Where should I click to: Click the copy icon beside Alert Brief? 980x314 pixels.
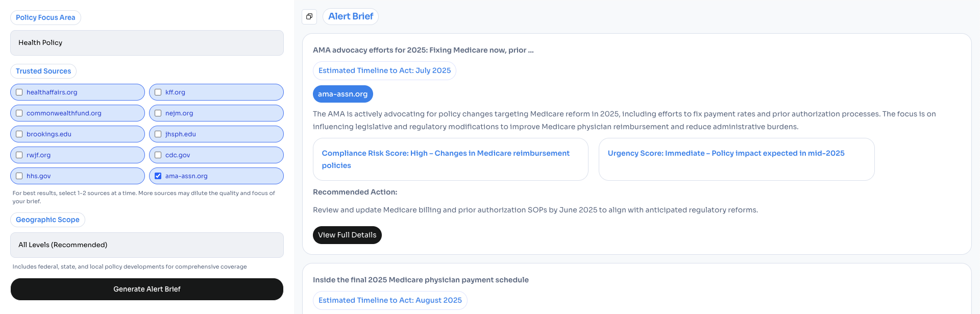(309, 16)
